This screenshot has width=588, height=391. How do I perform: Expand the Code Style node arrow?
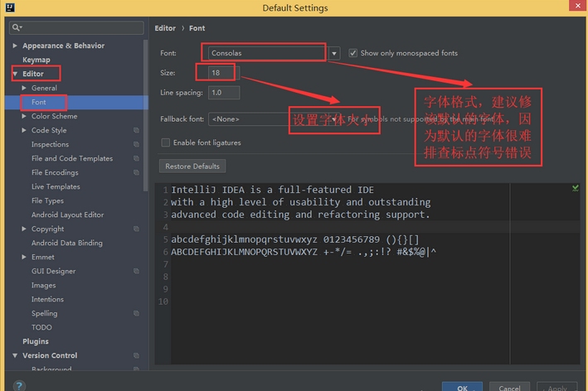[24, 130]
